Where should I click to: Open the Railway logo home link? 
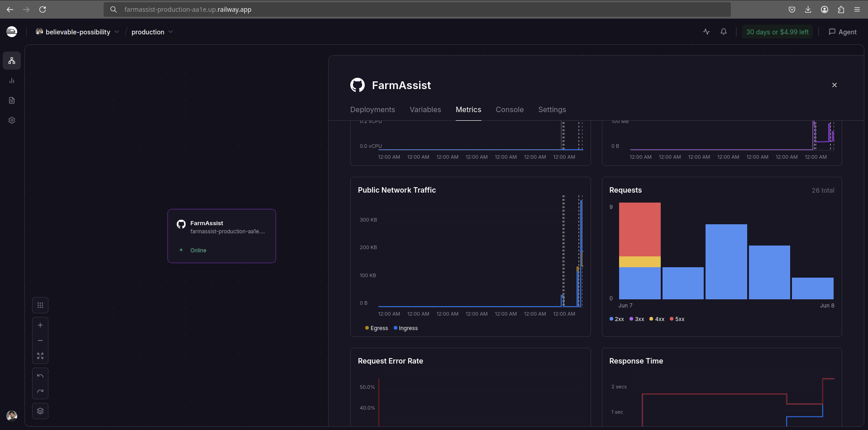12,32
